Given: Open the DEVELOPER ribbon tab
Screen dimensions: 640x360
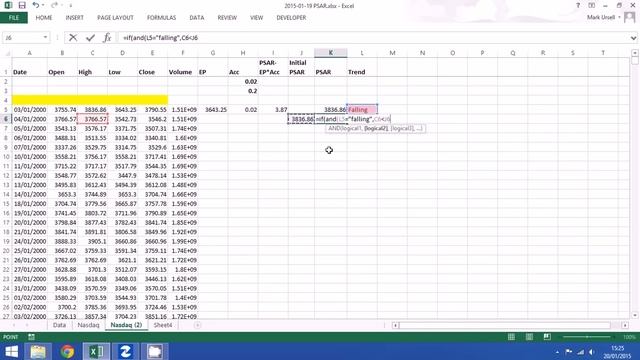Looking at the screenshot, I should 291,18.
